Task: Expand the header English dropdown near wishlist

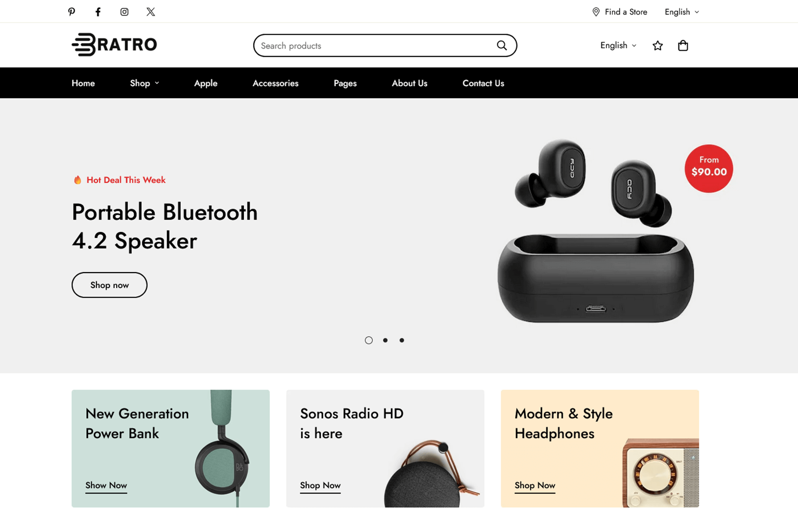Action: tap(618, 46)
